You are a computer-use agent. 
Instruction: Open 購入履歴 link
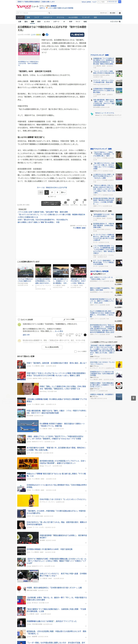pos(112,13)
